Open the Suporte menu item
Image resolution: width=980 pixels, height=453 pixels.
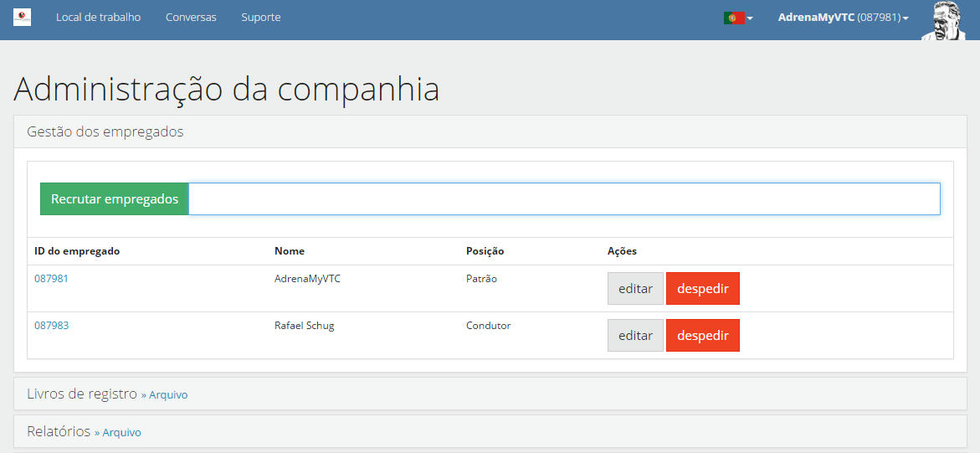click(x=260, y=18)
